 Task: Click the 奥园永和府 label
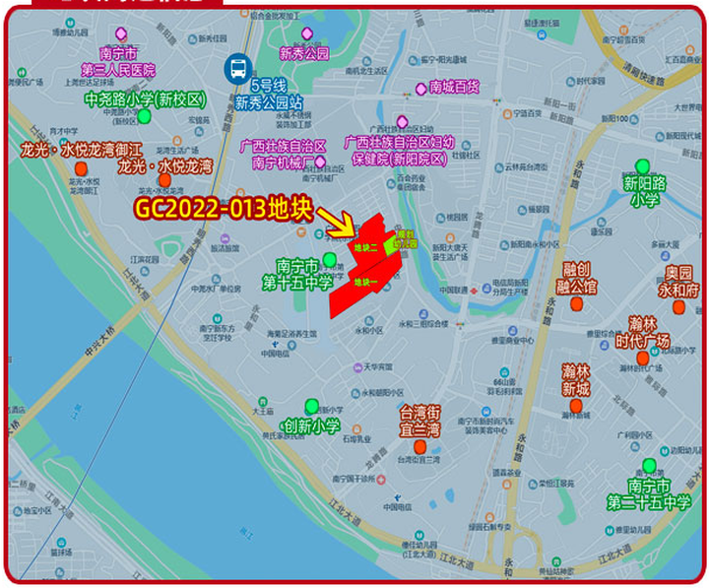[677, 281]
